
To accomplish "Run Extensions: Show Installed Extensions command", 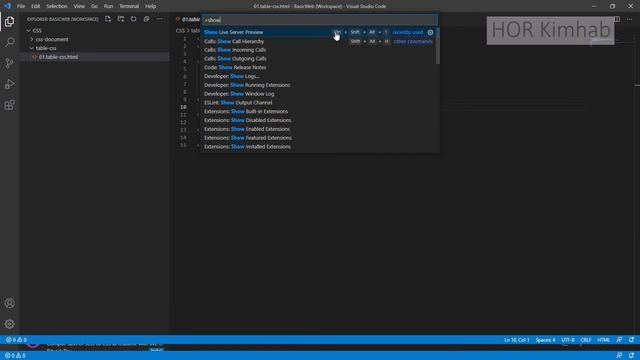I will 319,147.
